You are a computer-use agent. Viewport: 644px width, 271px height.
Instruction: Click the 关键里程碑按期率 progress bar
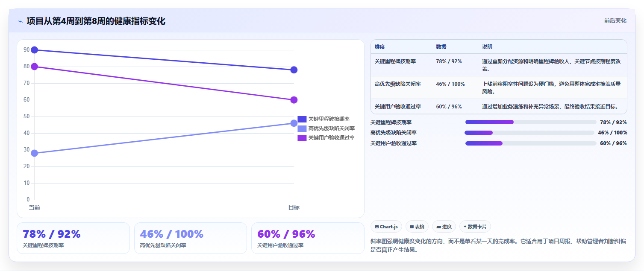point(531,122)
